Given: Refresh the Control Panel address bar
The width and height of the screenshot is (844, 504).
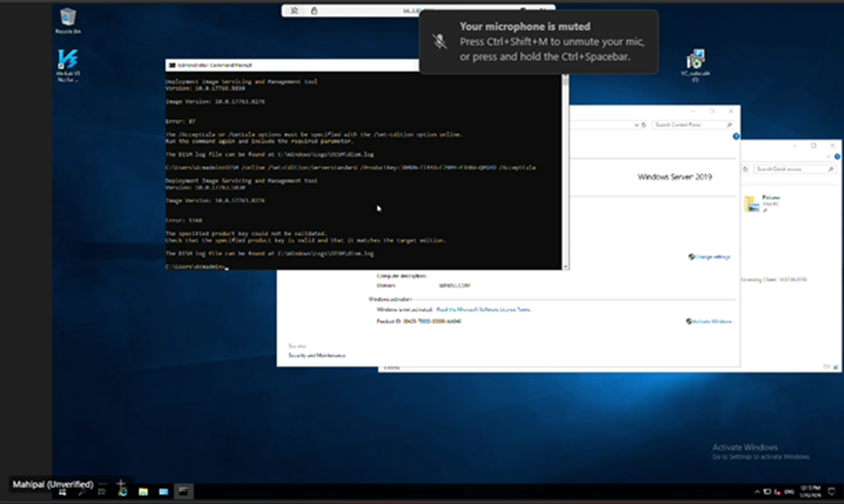Looking at the screenshot, I should point(644,125).
